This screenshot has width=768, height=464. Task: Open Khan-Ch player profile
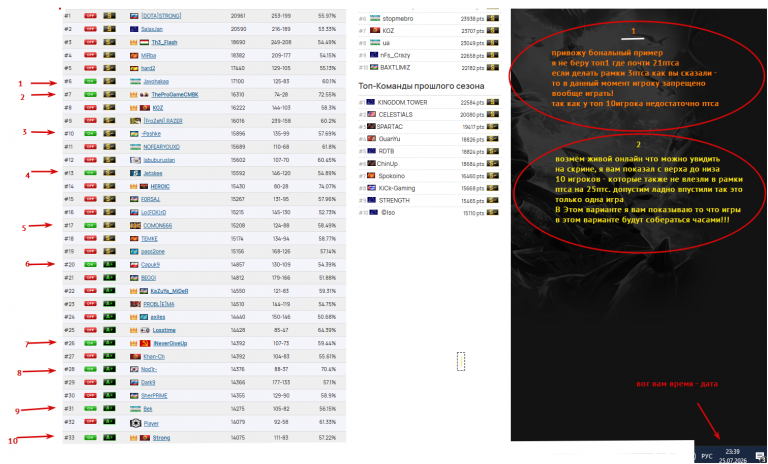pos(154,357)
